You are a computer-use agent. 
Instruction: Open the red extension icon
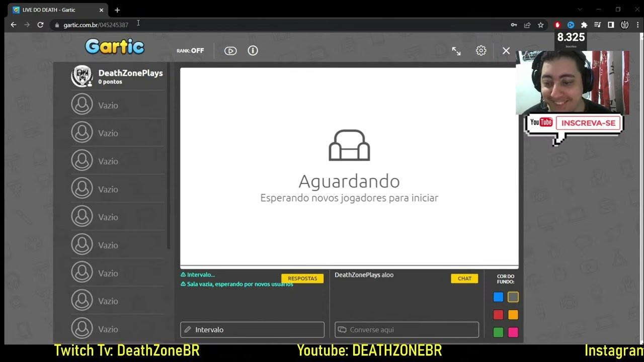pos(557,25)
